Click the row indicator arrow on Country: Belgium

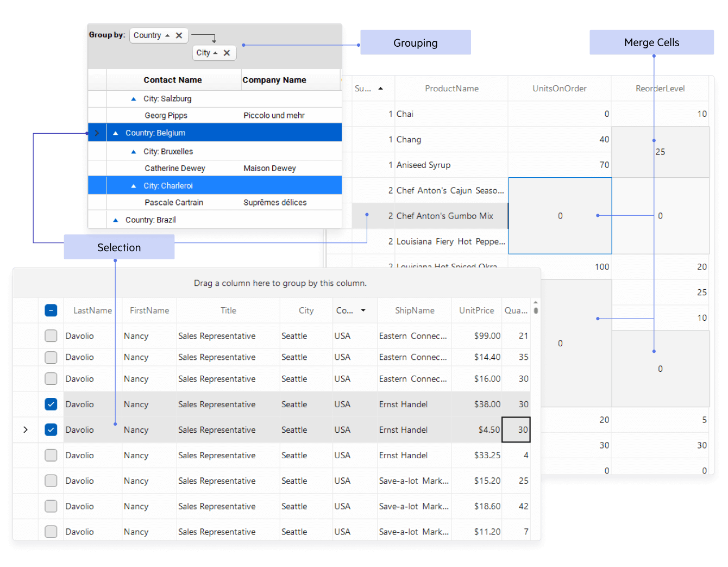tap(97, 132)
